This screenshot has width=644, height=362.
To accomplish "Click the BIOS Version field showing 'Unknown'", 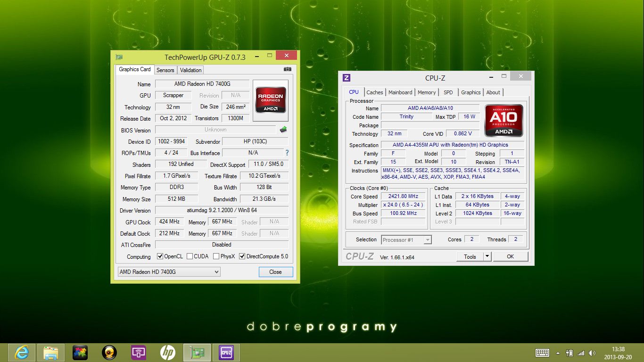I will click(215, 130).
